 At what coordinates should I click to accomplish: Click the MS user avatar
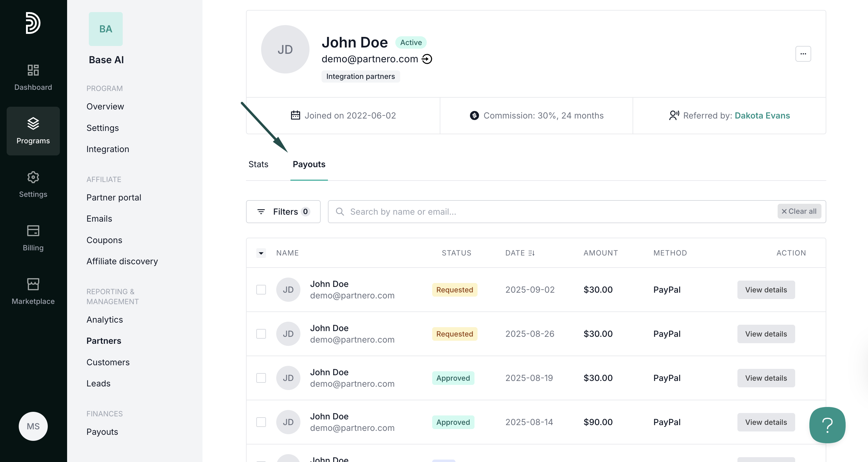coord(33,426)
